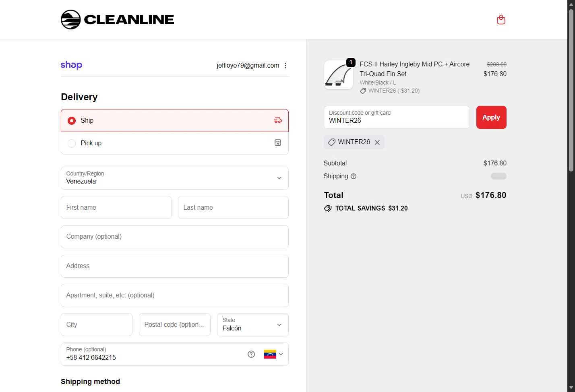This screenshot has height=392, width=575.
Task: Click the Shop Pay logo
Action: click(x=71, y=65)
